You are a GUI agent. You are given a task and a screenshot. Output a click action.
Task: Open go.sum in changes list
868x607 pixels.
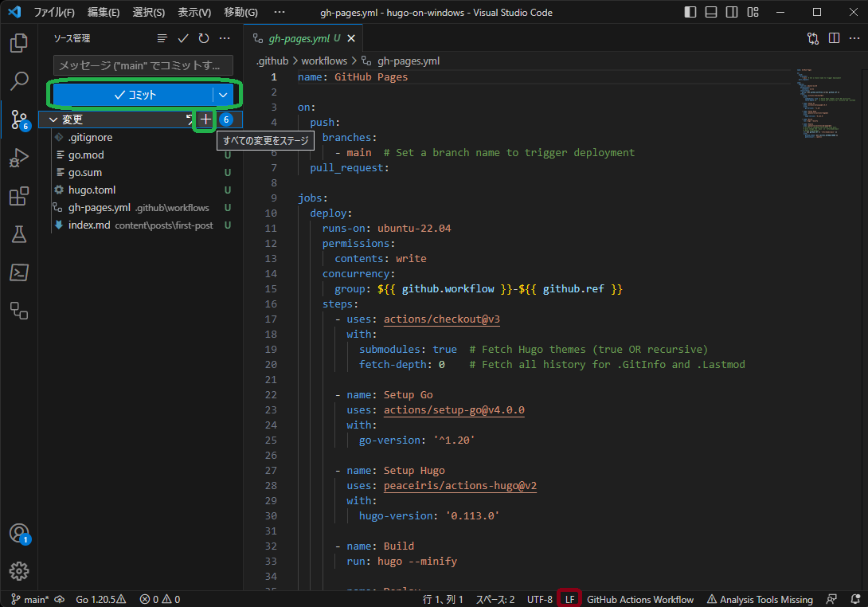pos(140,173)
